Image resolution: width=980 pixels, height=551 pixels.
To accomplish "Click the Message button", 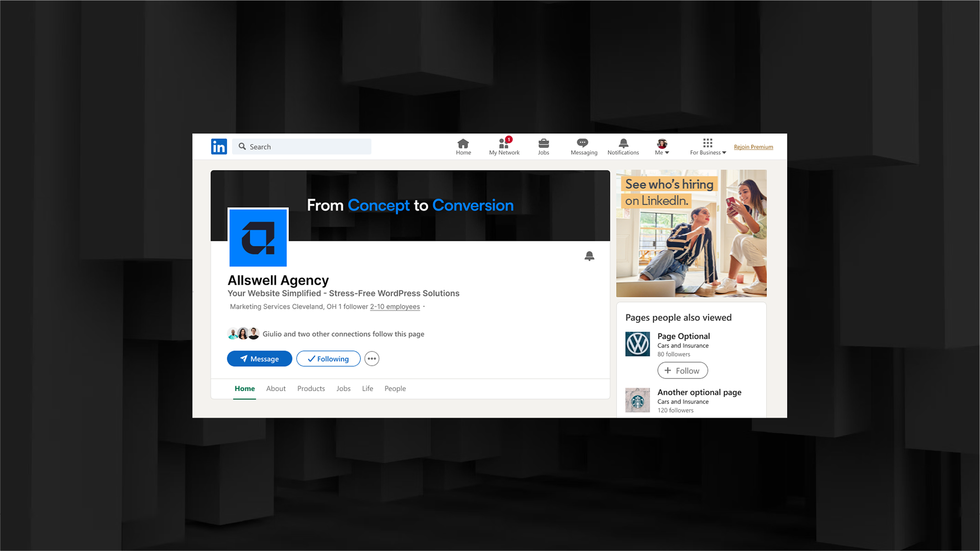I will tap(259, 359).
